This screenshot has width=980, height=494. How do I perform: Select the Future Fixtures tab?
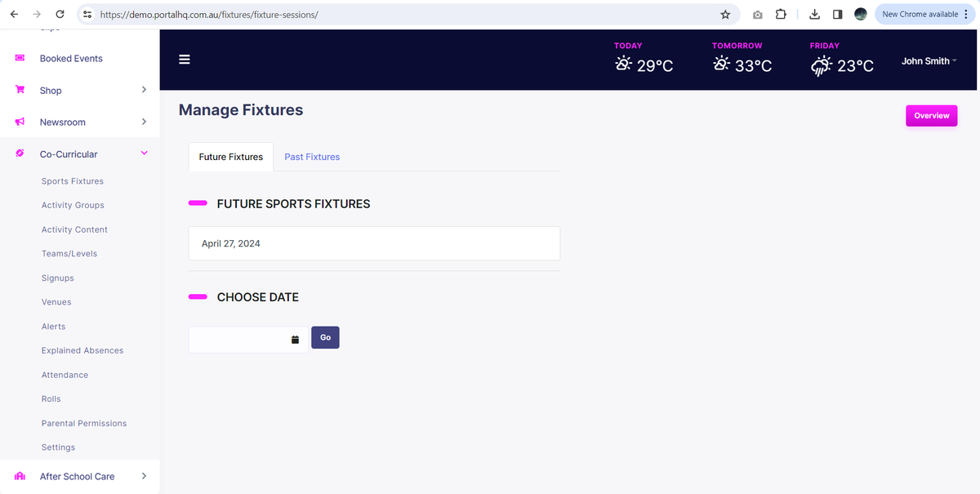coord(230,156)
